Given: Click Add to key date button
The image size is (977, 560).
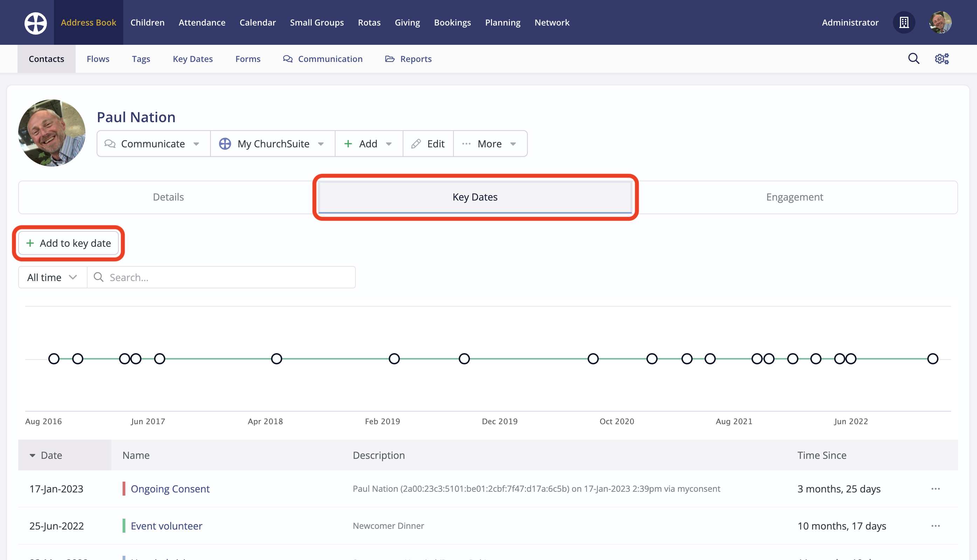Looking at the screenshot, I should click(69, 243).
